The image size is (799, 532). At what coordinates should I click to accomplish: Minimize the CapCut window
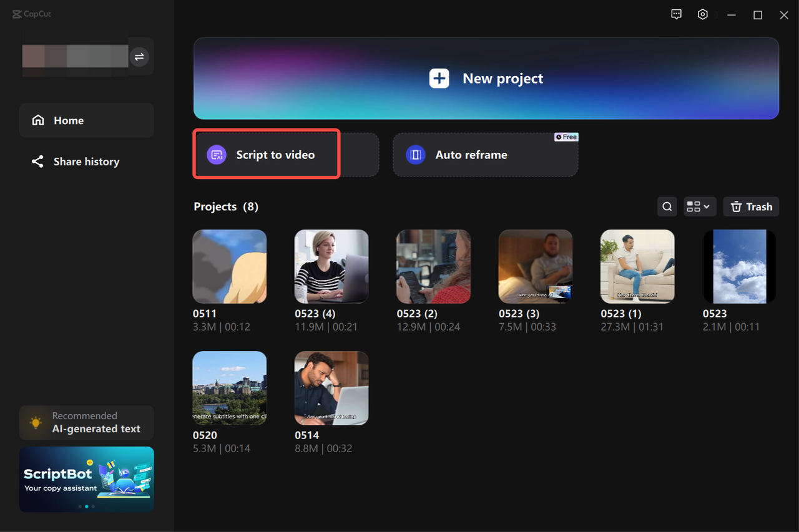click(732, 15)
